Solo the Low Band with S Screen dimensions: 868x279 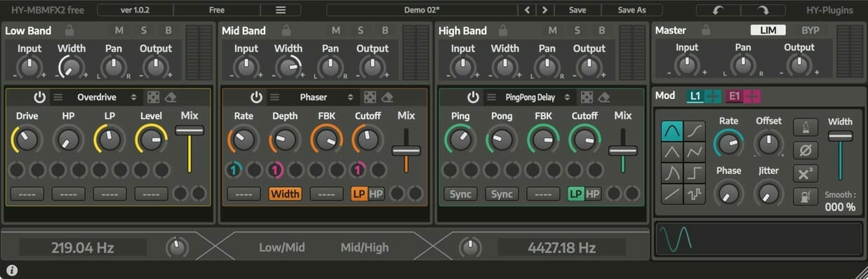(x=144, y=30)
